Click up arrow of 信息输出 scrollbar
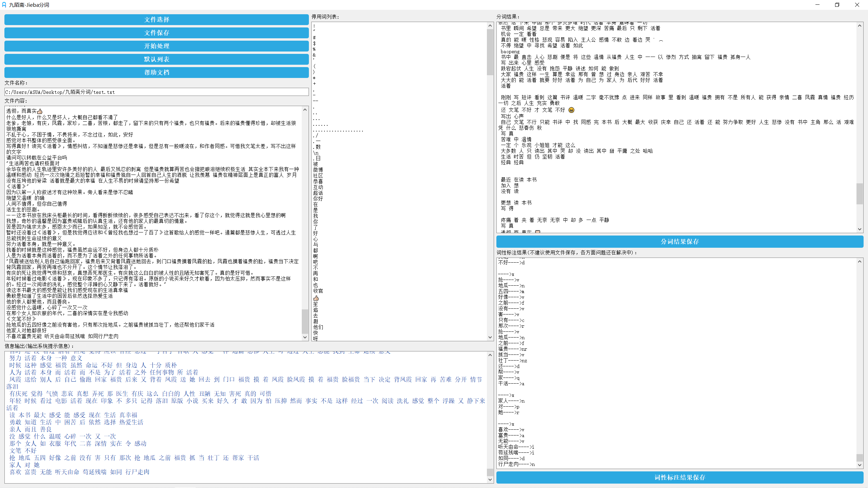Image resolution: width=868 pixels, height=488 pixels. click(x=490, y=355)
